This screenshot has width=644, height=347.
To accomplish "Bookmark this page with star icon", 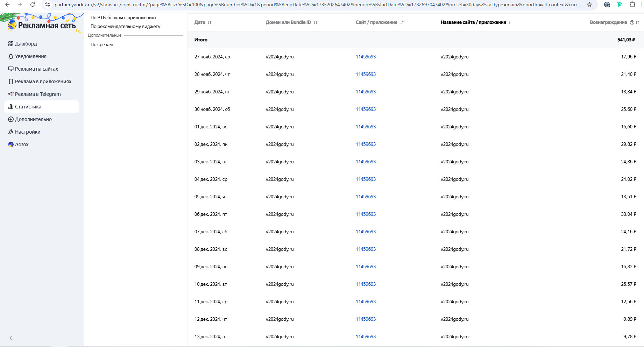I will click(x=589, y=5).
